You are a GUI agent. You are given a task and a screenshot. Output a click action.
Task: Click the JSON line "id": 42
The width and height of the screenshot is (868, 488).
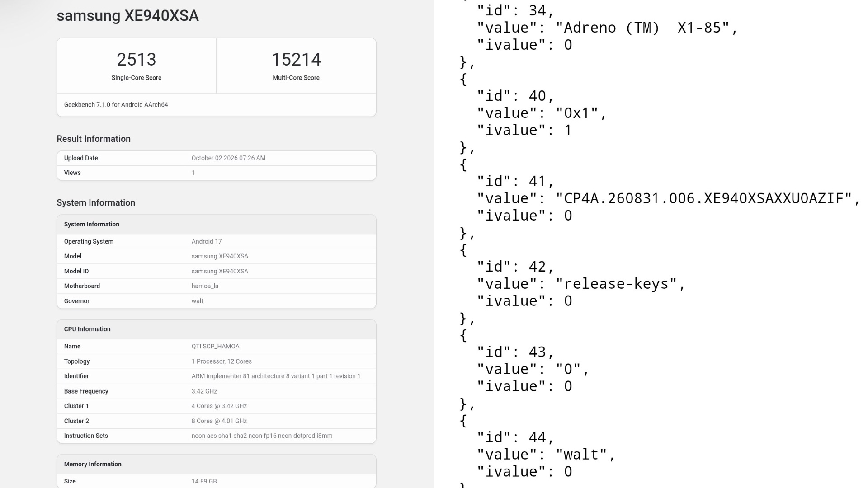tap(515, 267)
